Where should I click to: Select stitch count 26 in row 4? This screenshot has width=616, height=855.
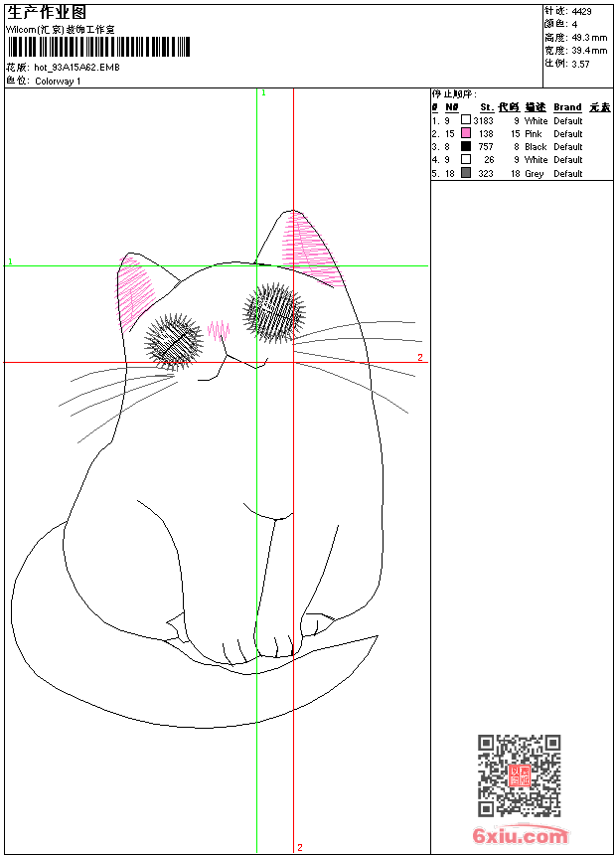click(489, 160)
